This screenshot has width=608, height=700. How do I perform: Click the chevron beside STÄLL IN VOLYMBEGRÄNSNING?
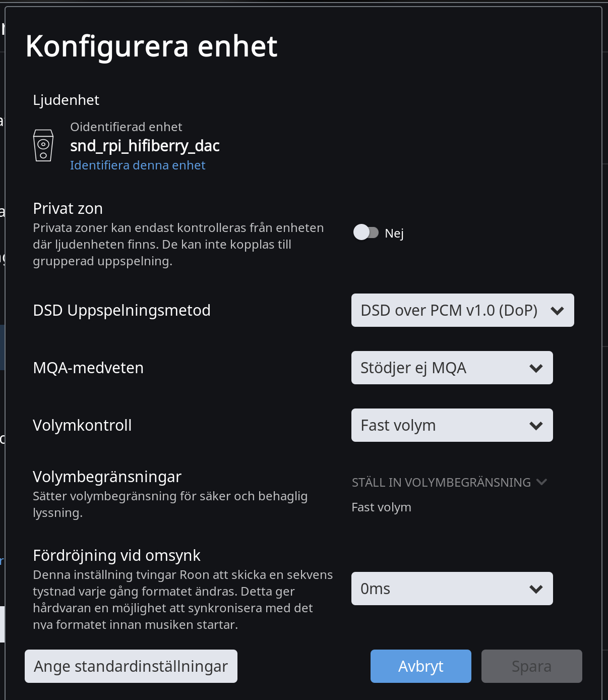coord(542,482)
